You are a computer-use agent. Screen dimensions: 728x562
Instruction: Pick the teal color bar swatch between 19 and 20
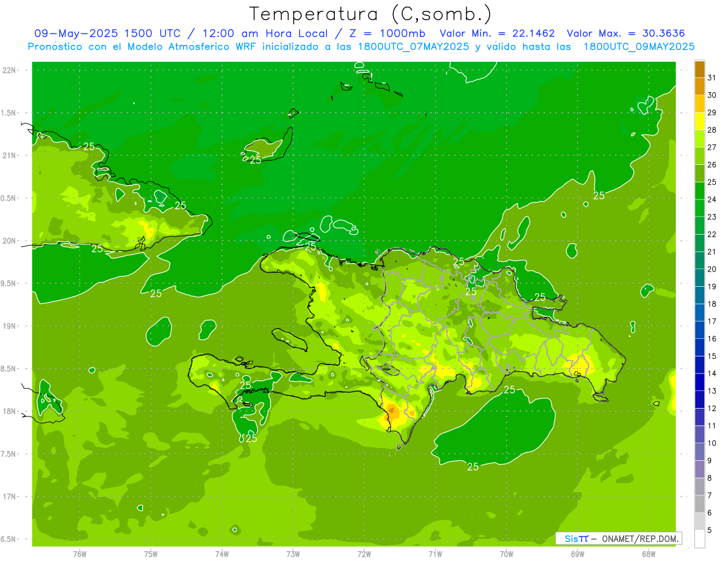(699, 278)
